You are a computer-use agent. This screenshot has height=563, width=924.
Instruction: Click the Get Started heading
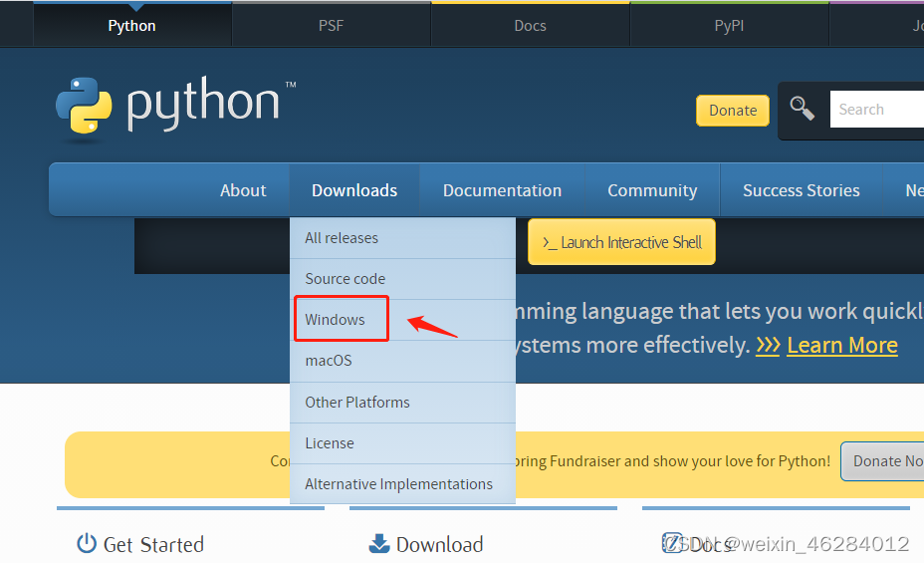pyautogui.click(x=153, y=544)
